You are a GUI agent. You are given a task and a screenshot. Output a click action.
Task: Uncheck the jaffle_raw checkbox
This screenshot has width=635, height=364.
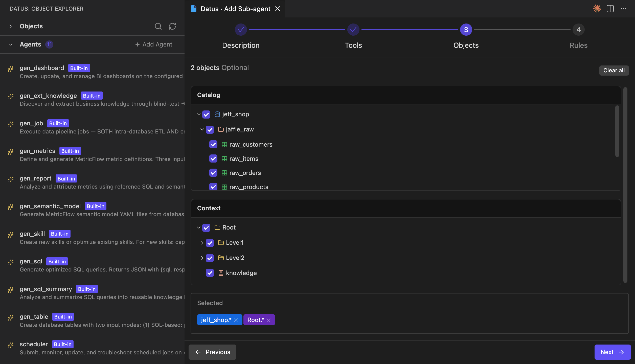(210, 130)
